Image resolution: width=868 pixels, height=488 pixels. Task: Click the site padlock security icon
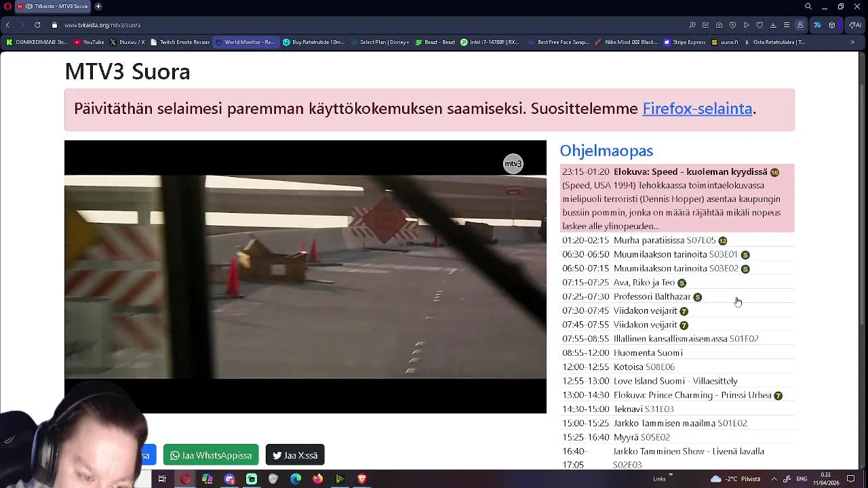(54, 25)
